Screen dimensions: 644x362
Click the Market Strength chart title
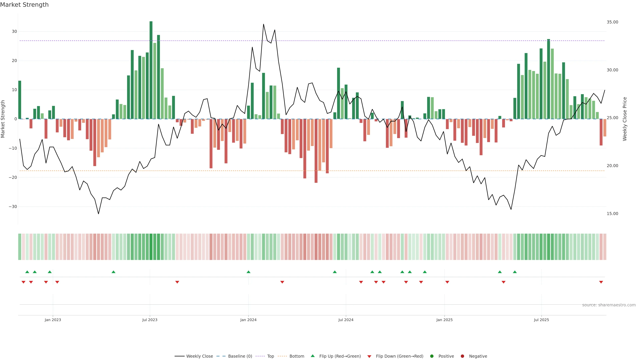coord(24,5)
